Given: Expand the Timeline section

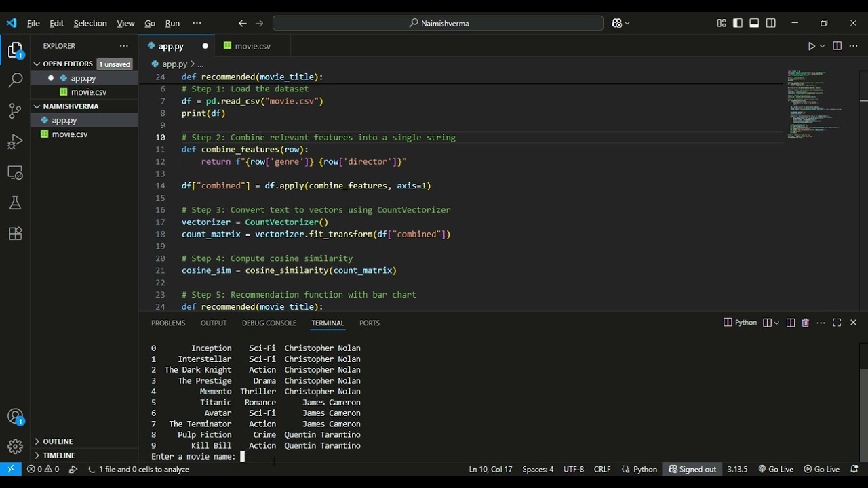Looking at the screenshot, I should [x=59, y=455].
